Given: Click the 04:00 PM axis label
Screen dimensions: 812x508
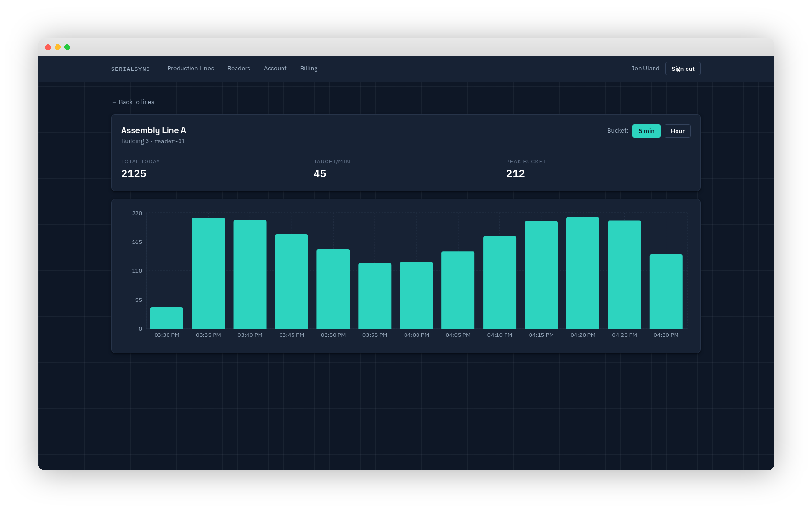Looking at the screenshot, I should click(417, 335).
